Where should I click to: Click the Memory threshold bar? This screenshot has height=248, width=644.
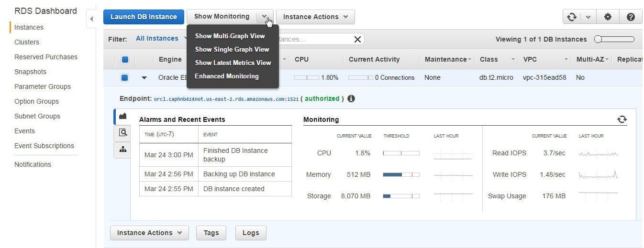coord(401,175)
